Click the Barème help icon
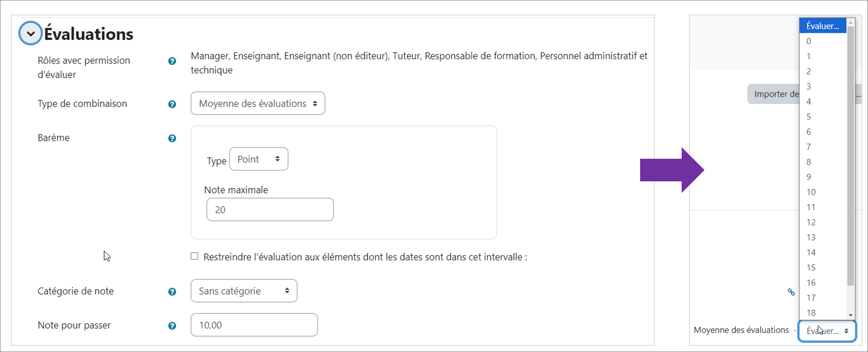The image size is (868, 352). coord(172,138)
